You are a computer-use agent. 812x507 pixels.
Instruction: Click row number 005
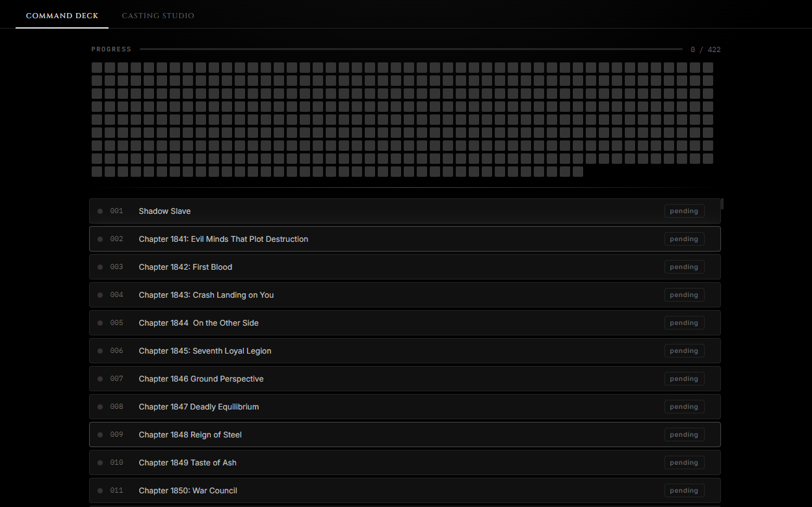[x=116, y=323]
